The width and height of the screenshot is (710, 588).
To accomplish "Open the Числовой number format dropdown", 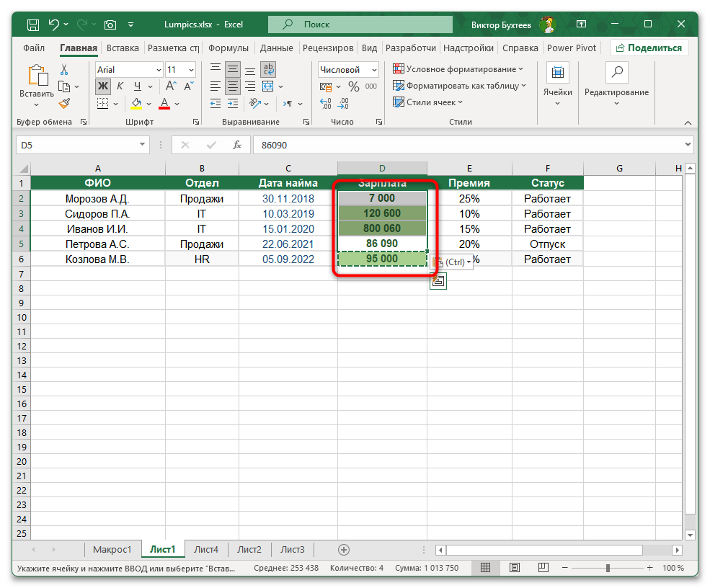I will [x=374, y=70].
